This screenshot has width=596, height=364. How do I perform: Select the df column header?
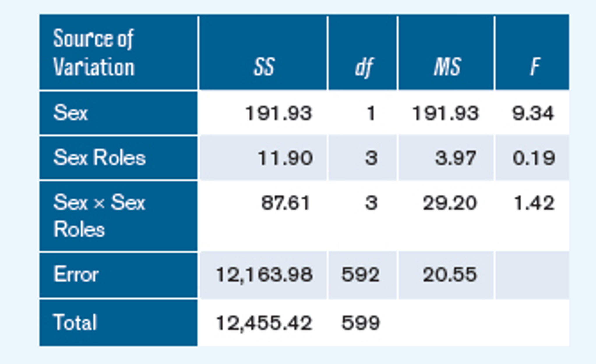[x=364, y=67]
